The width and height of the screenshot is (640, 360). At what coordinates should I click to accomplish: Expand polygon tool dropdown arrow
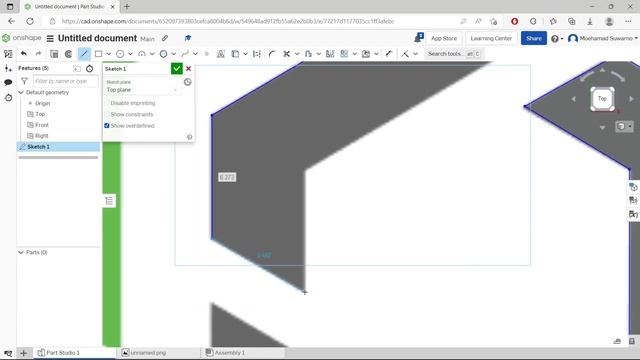[x=173, y=54]
